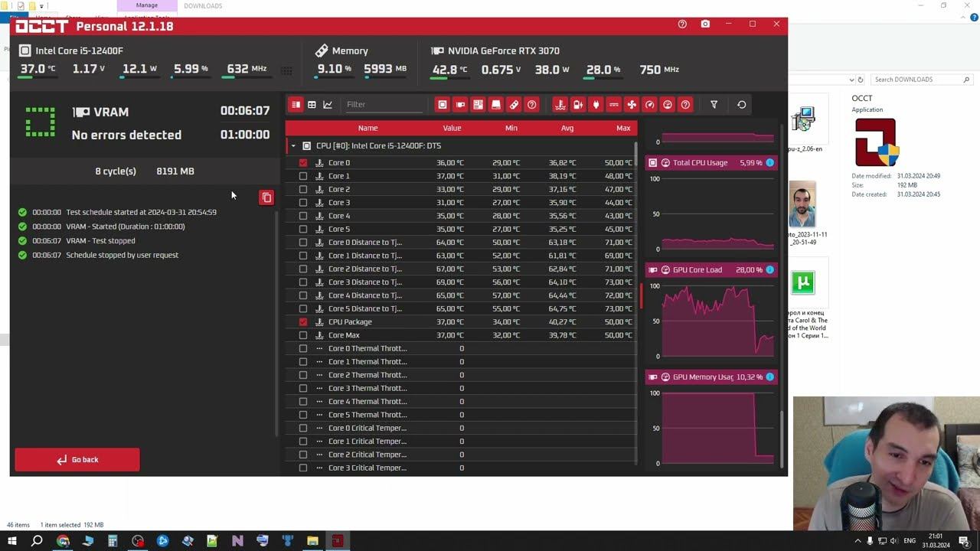The height and width of the screenshot is (551, 980).
Task: Click Min column header
Action: [x=511, y=128]
